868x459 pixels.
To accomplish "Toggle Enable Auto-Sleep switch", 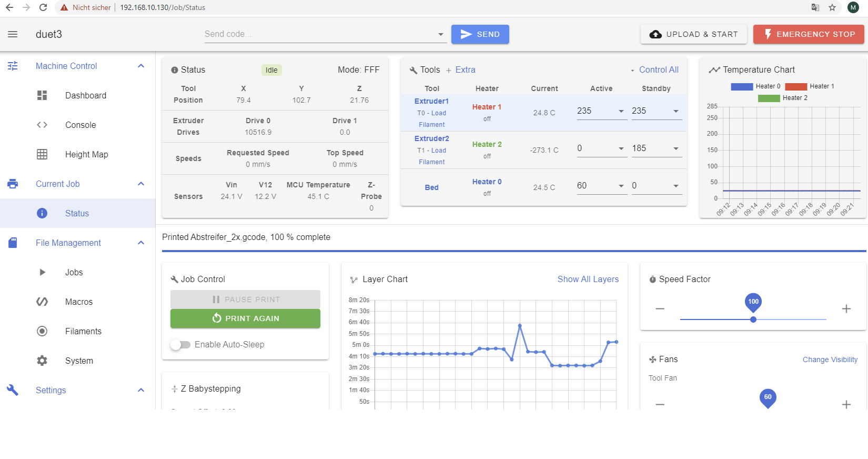I will pyautogui.click(x=180, y=345).
